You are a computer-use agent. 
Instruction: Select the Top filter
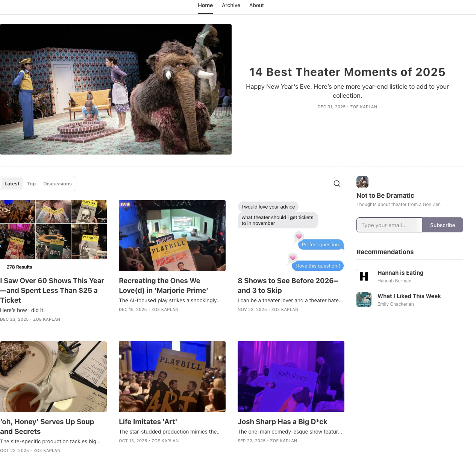coord(31,183)
